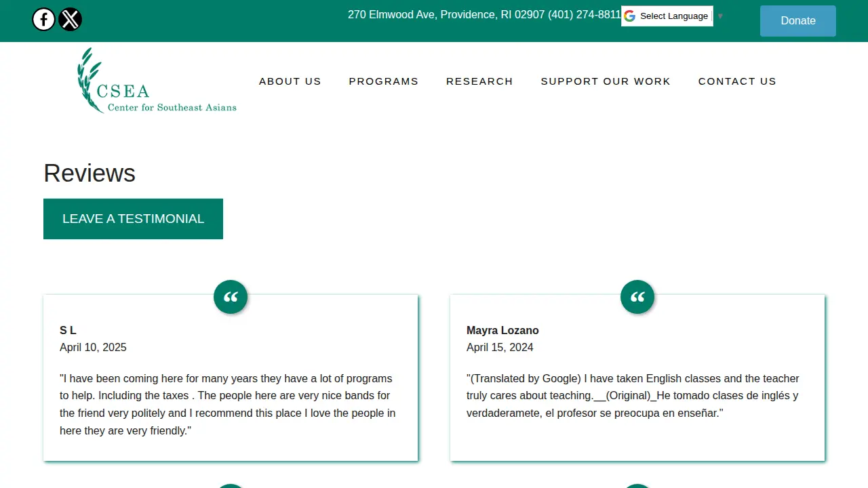
Task: Open the X (Twitter) social icon
Action: [70, 20]
